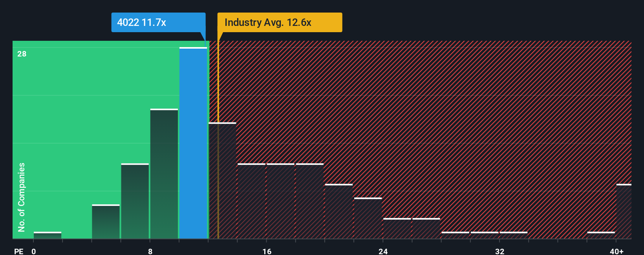
Task: Click the 'No. of Companies' axis title
Action: tap(22, 197)
